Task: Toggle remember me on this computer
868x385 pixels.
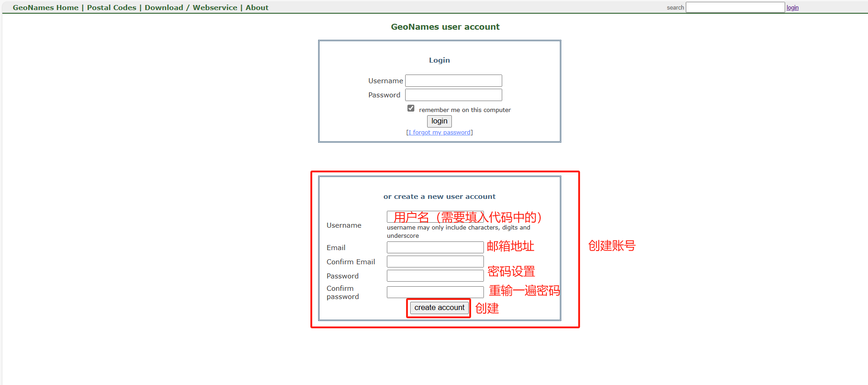Action: coord(411,108)
